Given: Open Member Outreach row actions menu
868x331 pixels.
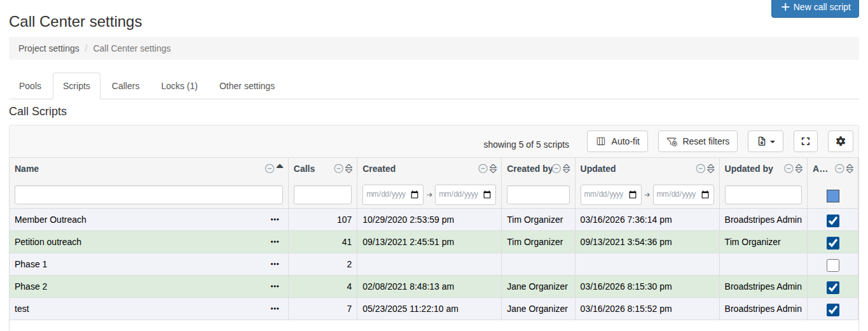Looking at the screenshot, I should [275, 220].
